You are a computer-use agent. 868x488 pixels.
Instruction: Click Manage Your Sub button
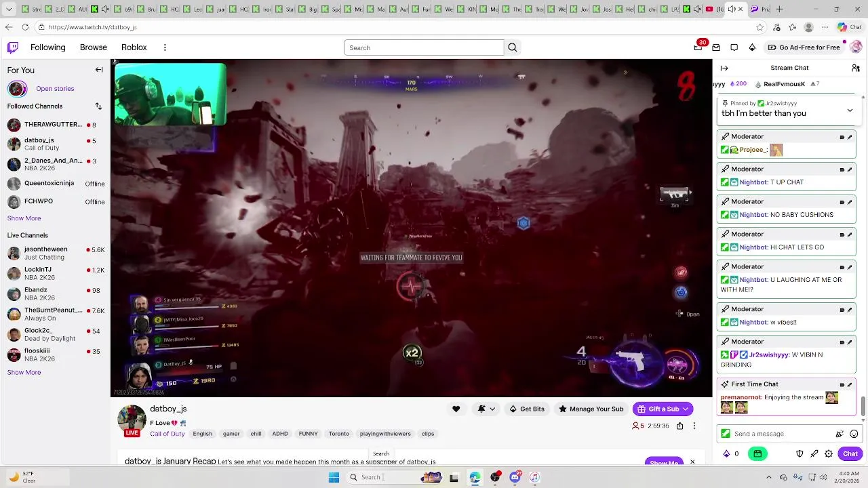coord(591,409)
